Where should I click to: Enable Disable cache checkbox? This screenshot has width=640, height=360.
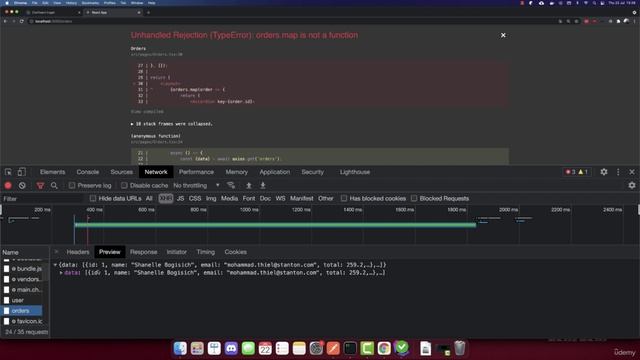(x=124, y=185)
